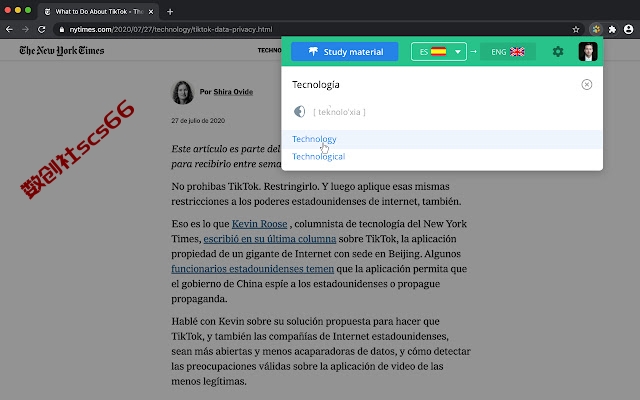Go back to the previous page
Screen dimensions: 640x400
pyautogui.click(x=9, y=29)
